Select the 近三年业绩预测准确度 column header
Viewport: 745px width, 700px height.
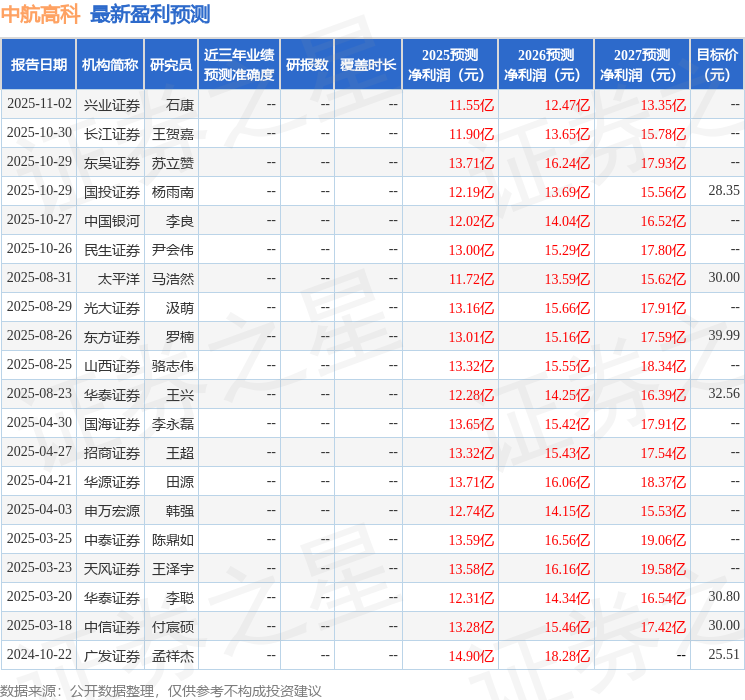point(238,65)
